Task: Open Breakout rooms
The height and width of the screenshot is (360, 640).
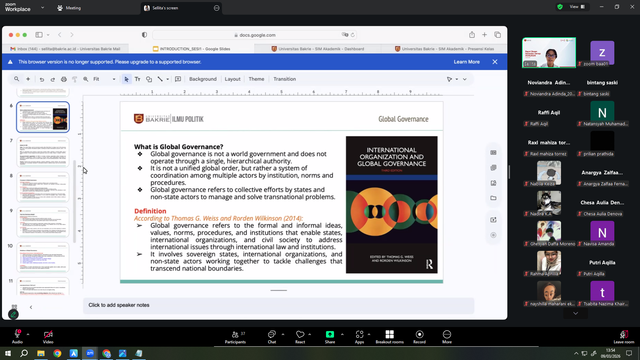Action: click(389, 337)
